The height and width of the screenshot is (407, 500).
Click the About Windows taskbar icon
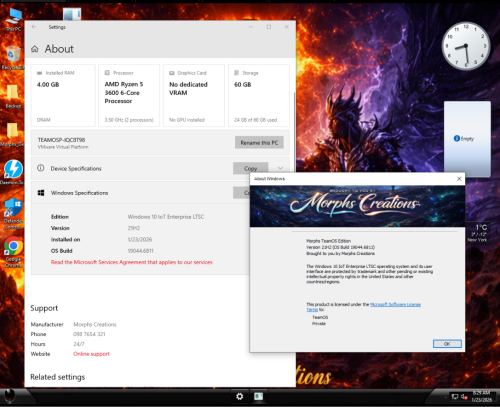point(258,396)
